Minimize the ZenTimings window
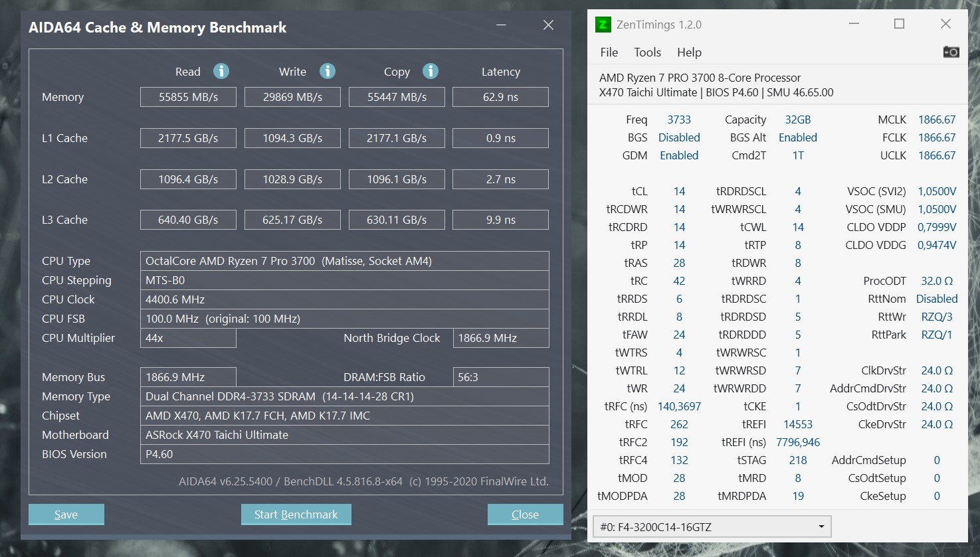The height and width of the screenshot is (557, 980). point(854,24)
